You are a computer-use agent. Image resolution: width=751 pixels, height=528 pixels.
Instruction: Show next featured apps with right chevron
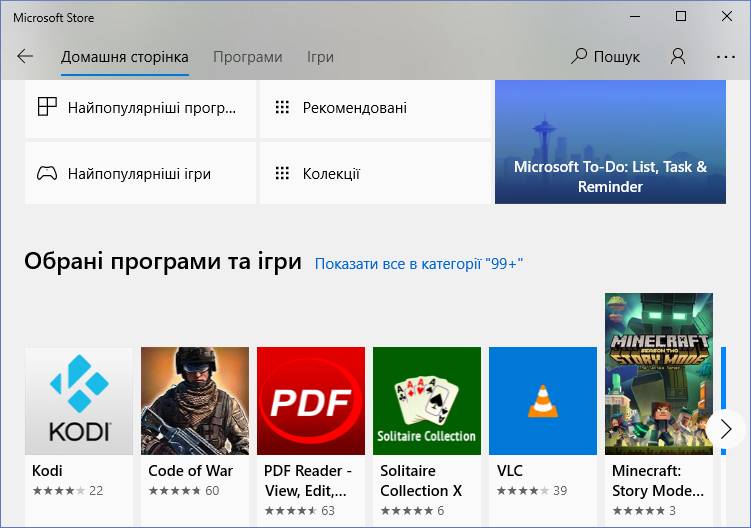click(726, 429)
